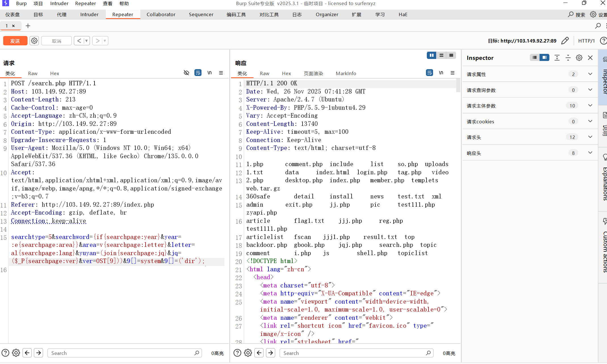Switch response layout to tabbed view icon
607x364 pixels.
point(451,55)
